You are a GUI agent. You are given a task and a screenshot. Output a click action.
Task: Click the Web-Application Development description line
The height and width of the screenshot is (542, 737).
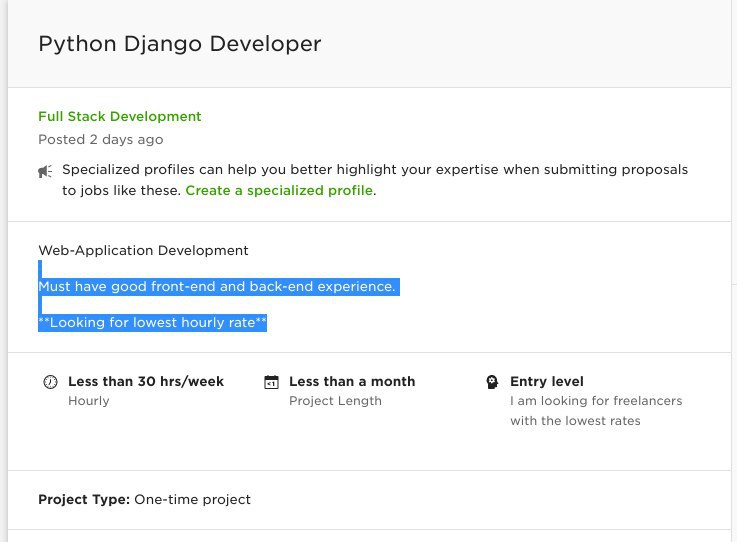point(143,250)
